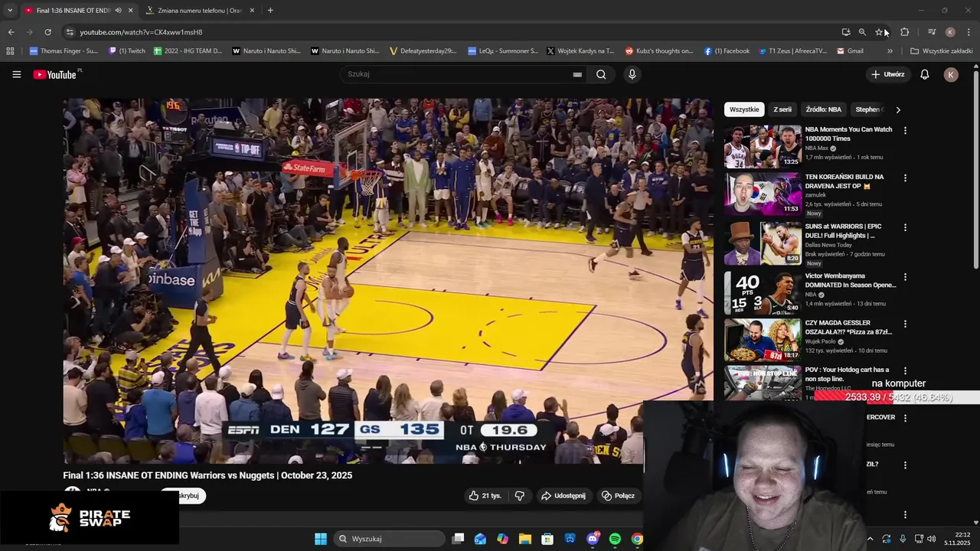The image size is (980, 551).
Task: Open options for Victor Wembanyama video
Action: pyautogui.click(x=905, y=277)
